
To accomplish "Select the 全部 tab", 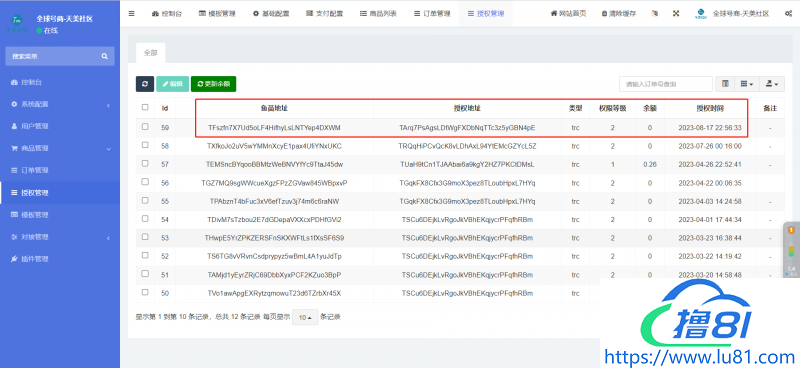I will 151,53.
